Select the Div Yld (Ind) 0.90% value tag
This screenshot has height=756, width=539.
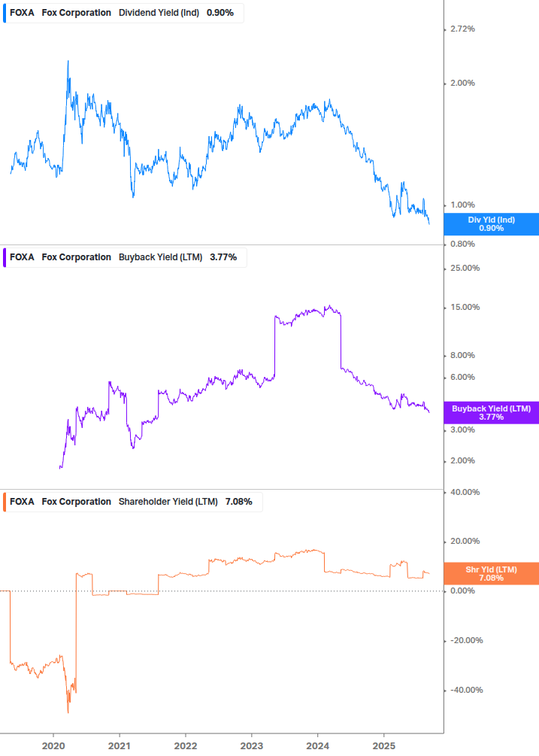[x=492, y=224]
